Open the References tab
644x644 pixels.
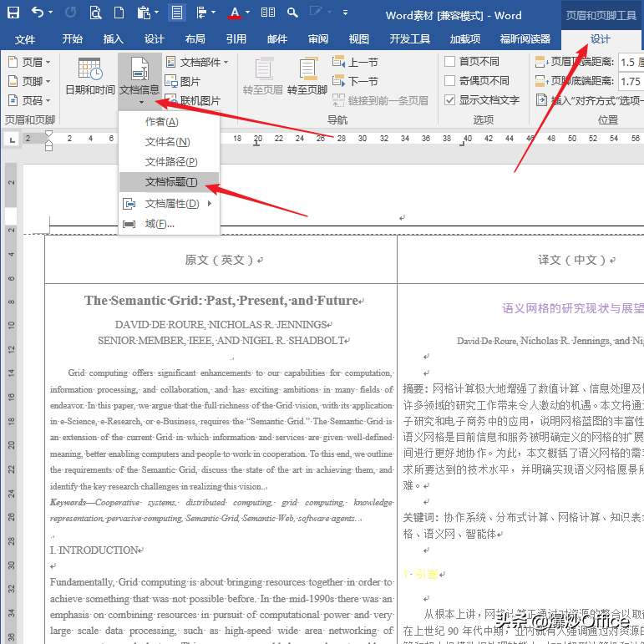(x=236, y=39)
